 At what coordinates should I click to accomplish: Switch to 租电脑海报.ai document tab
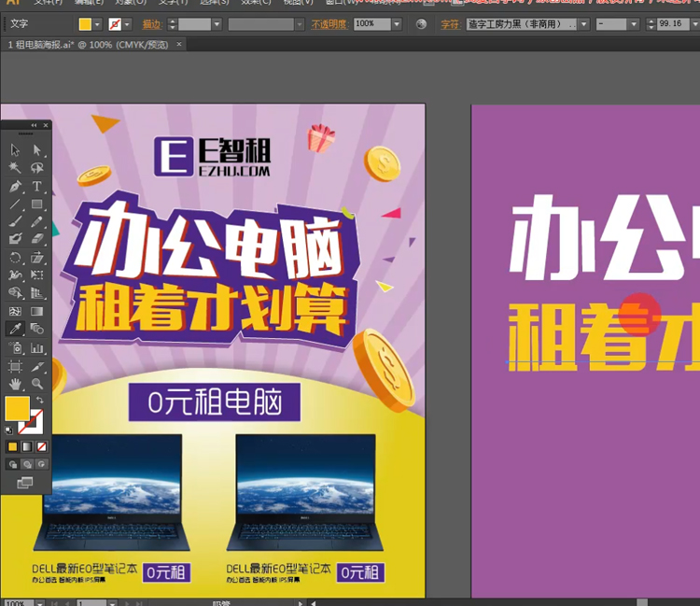(x=89, y=45)
